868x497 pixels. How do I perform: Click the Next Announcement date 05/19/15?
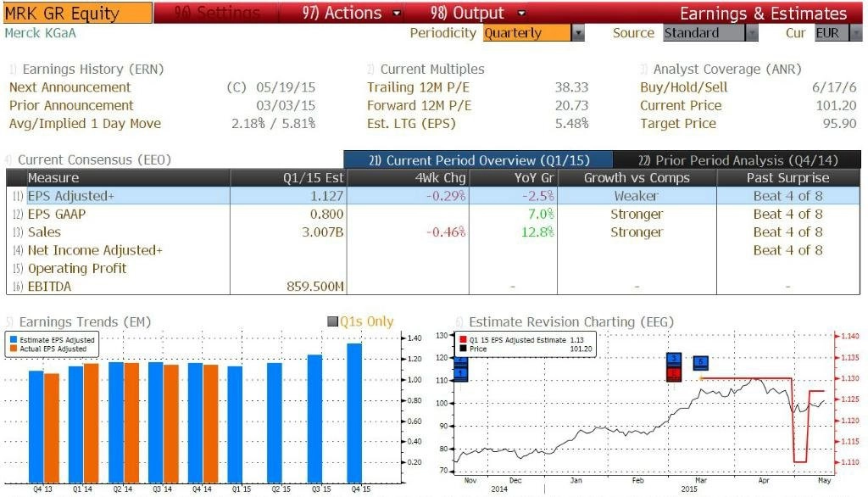[286, 87]
